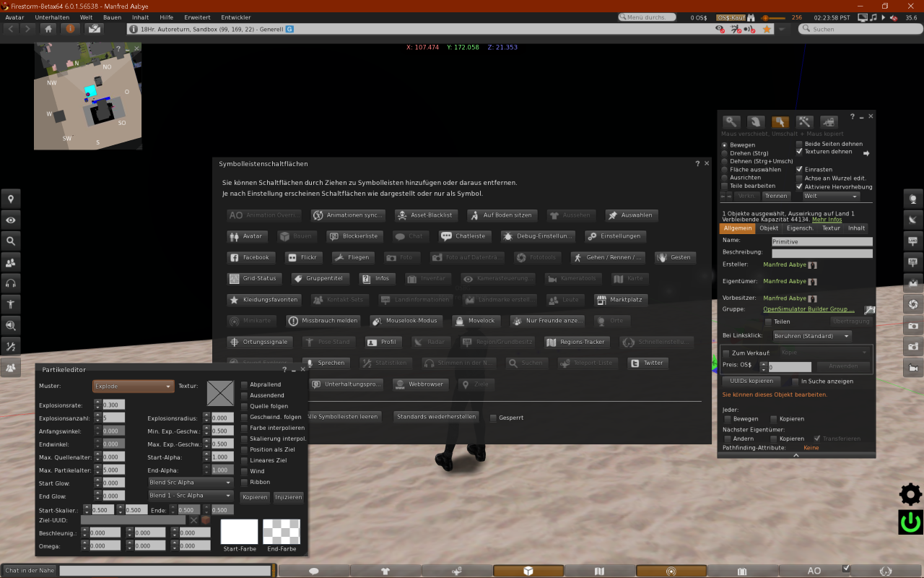Open the Blend Src Alpha dropdown

(x=191, y=482)
